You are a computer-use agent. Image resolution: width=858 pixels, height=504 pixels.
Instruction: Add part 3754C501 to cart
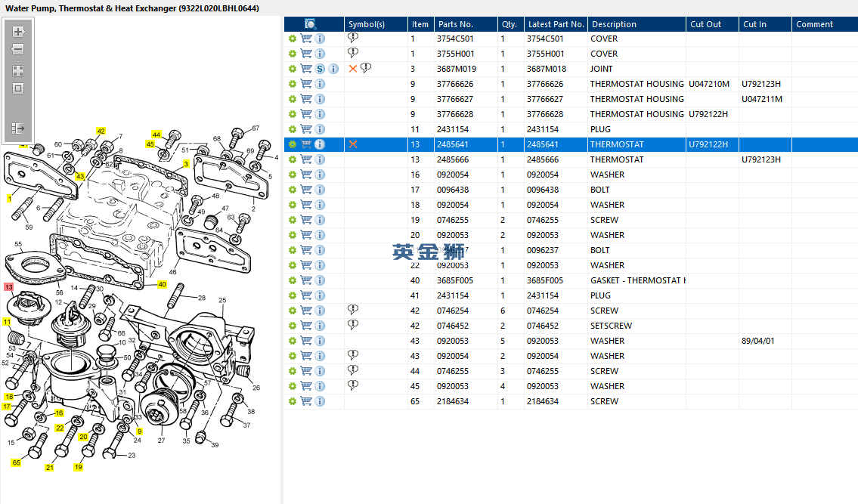[306, 39]
